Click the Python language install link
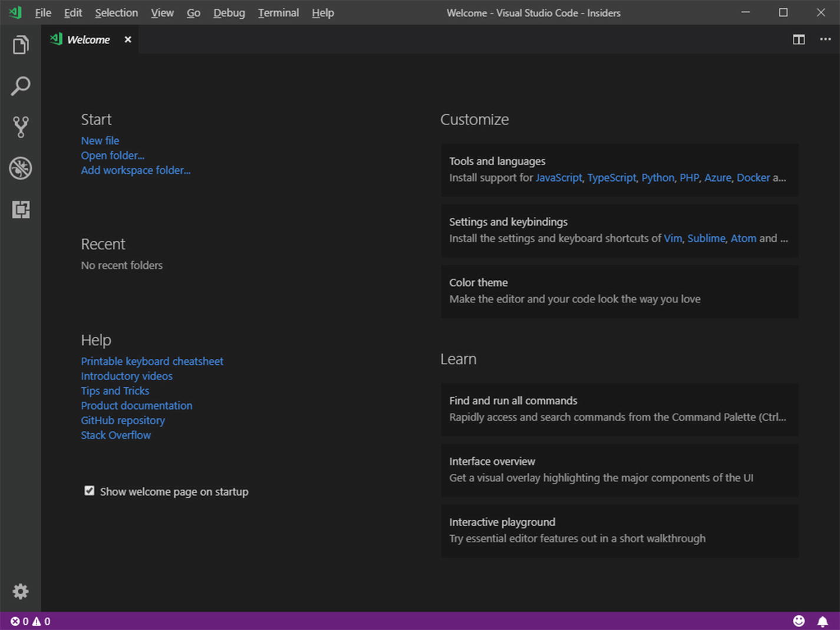The height and width of the screenshot is (630, 840). tap(657, 178)
